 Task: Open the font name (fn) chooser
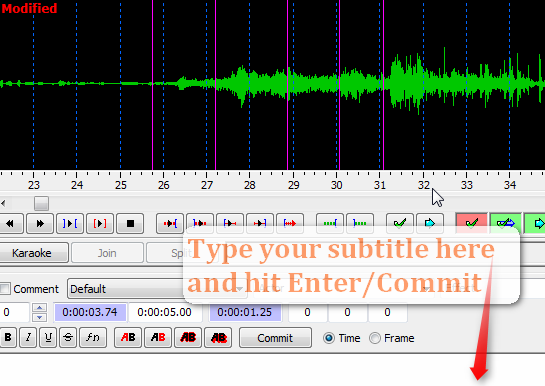[x=93, y=337]
